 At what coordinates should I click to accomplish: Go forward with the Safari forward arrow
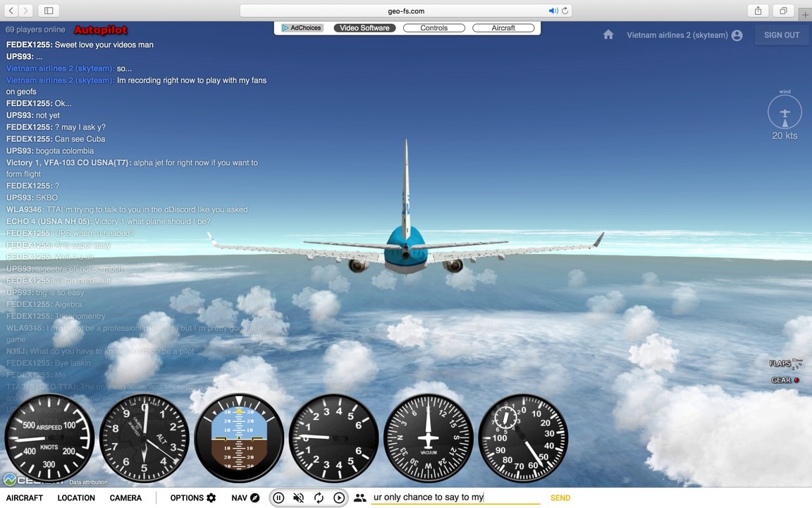click(x=25, y=11)
